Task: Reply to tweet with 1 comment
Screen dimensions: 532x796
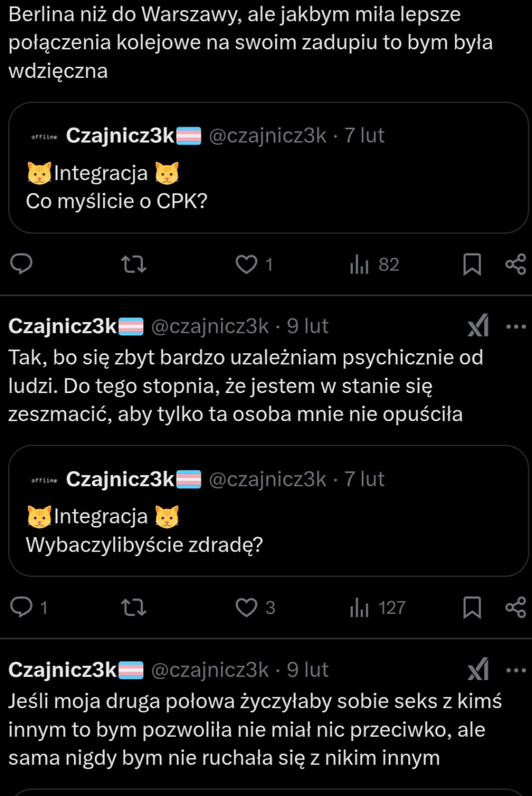Action: (x=22, y=608)
